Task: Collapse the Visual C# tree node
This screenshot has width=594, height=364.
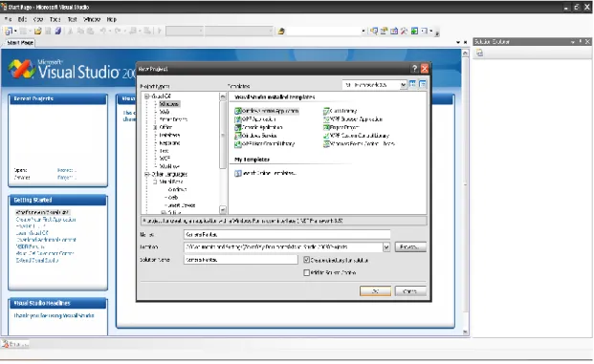Action: pyautogui.click(x=147, y=96)
